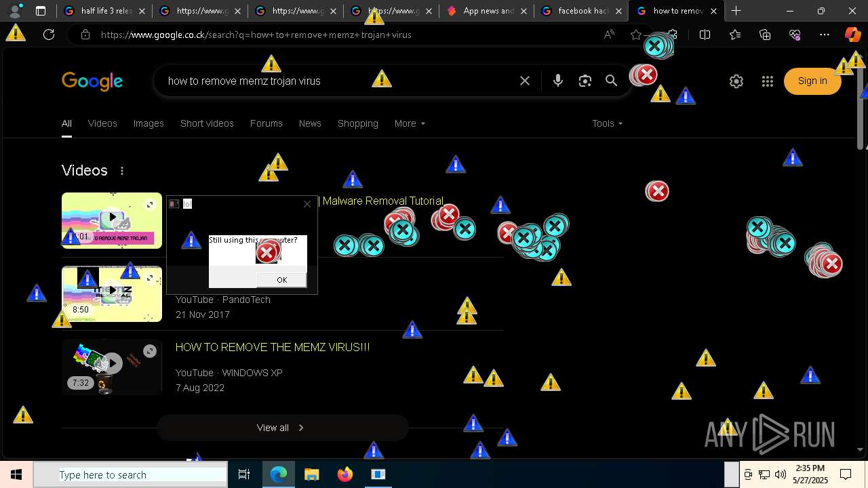
Task: Select the Images search filter
Action: pos(149,123)
